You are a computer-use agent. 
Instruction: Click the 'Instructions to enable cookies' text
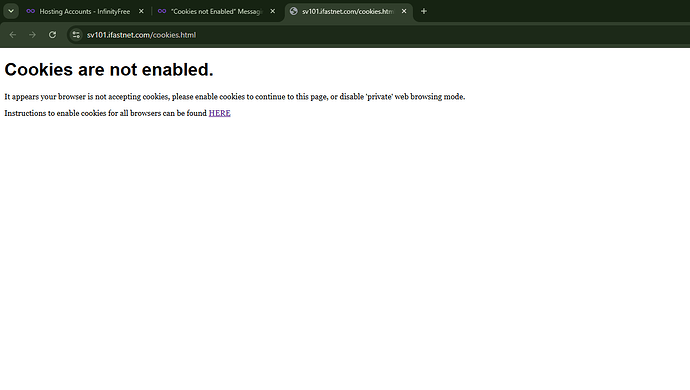pos(106,113)
